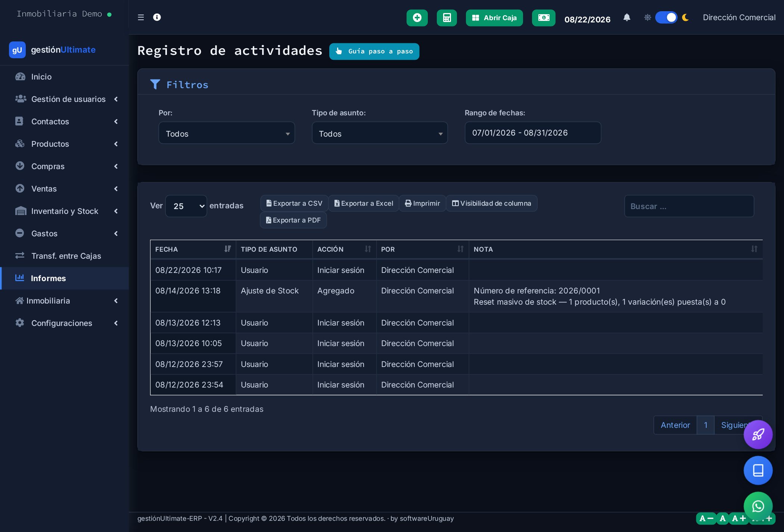Open Visibilidad de columna options
This screenshot has height=532, width=784.
(492, 203)
